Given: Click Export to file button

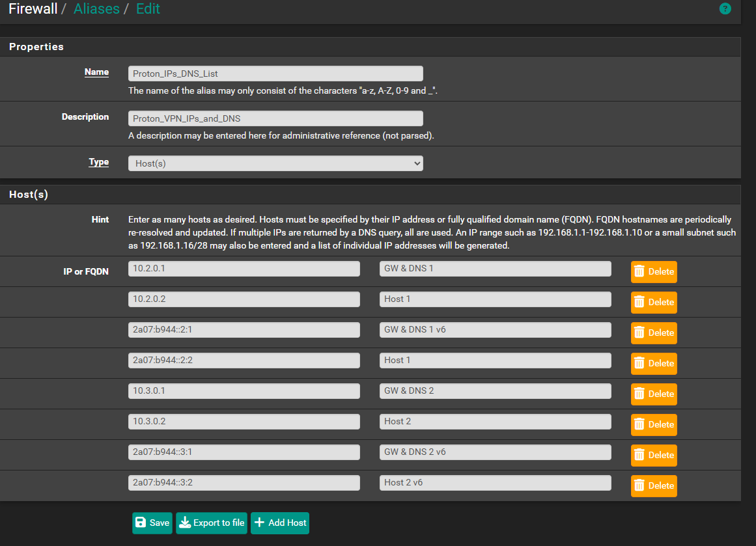Looking at the screenshot, I should coord(212,523).
